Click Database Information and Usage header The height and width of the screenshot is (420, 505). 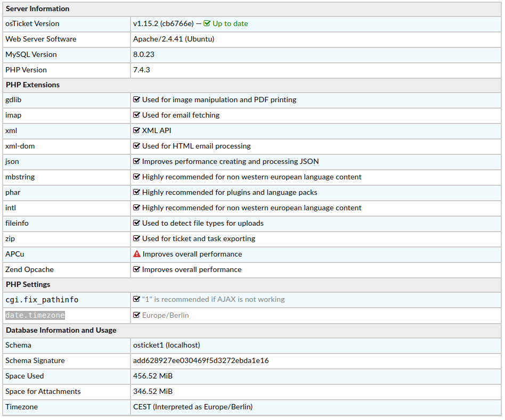[x=61, y=330]
